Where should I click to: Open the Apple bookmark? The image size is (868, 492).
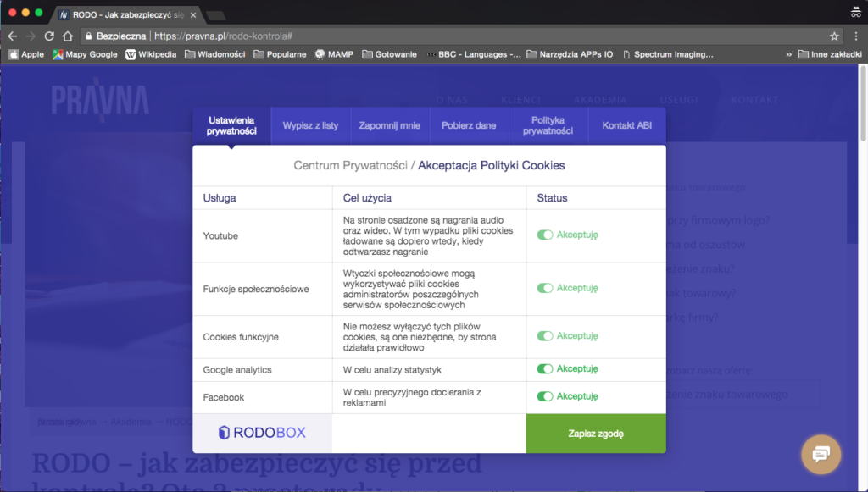(26, 54)
